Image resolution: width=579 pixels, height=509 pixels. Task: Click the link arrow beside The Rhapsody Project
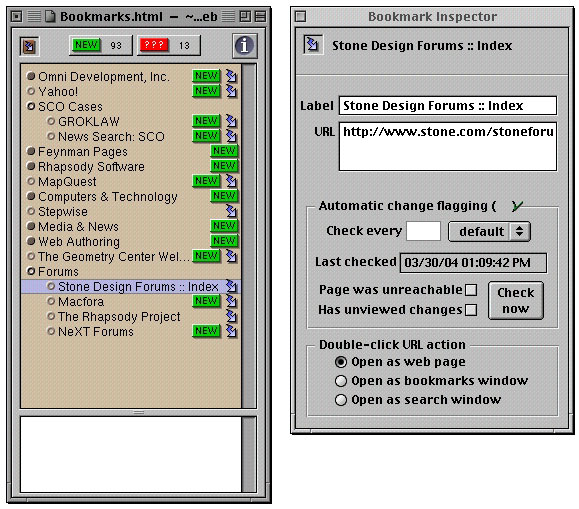tap(232, 316)
